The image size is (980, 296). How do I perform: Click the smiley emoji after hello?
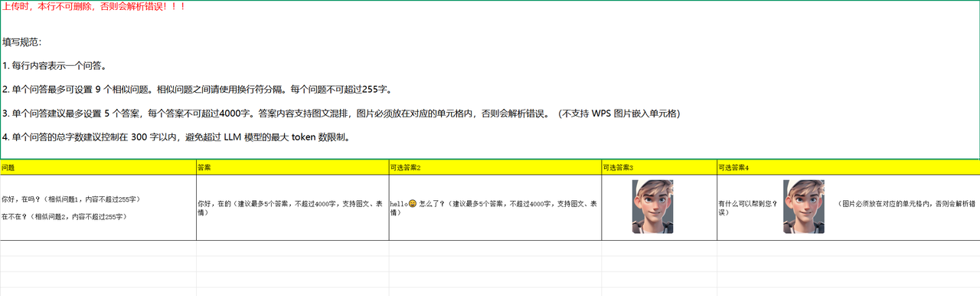pyautogui.click(x=413, y=204)
